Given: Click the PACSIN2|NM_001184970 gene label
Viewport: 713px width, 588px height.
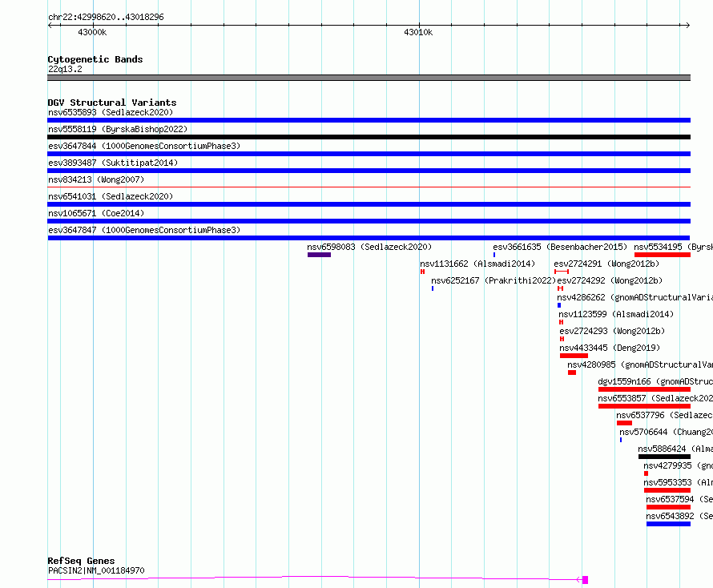Looking at the screenshot, I should (96, 570).
